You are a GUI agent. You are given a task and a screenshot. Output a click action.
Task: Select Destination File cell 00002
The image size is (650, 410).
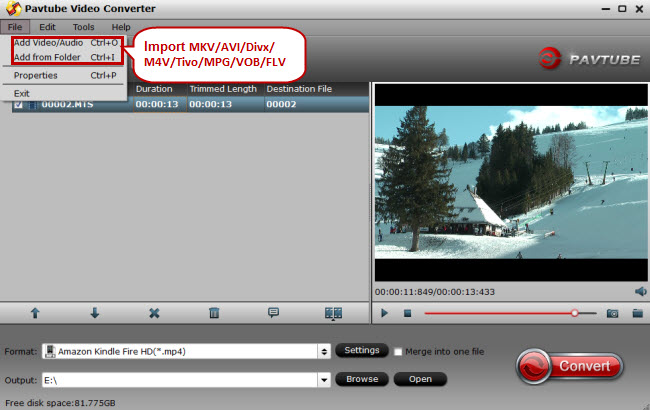pyautogui.click(x=281, y=104)
